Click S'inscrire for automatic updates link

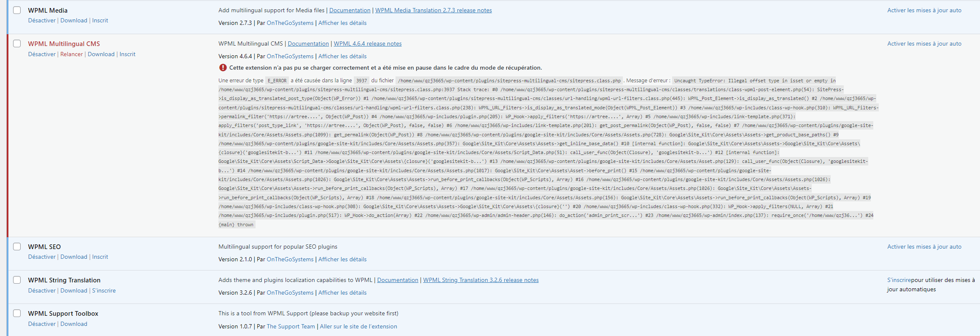(899, 280)
